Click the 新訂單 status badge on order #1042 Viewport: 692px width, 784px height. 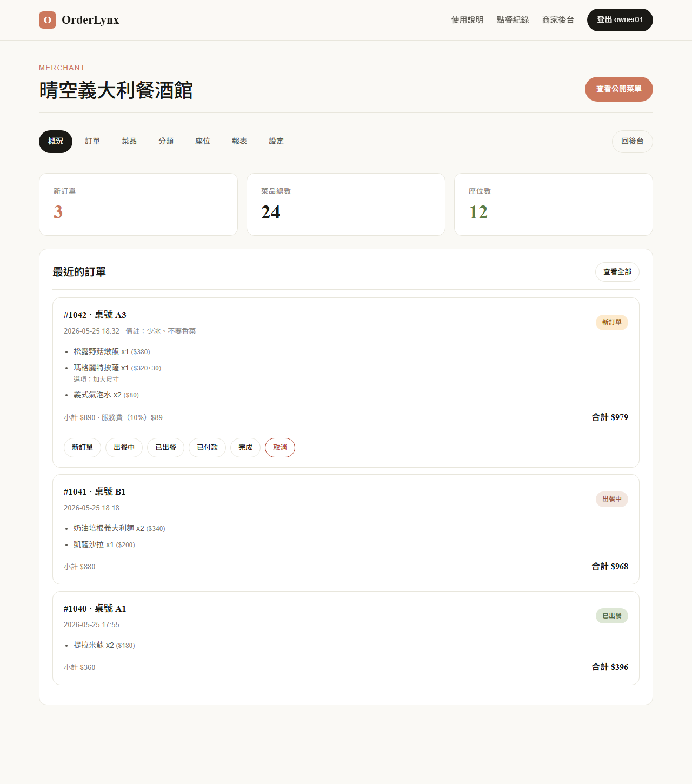pyautogui.click(x=612, y=322)
